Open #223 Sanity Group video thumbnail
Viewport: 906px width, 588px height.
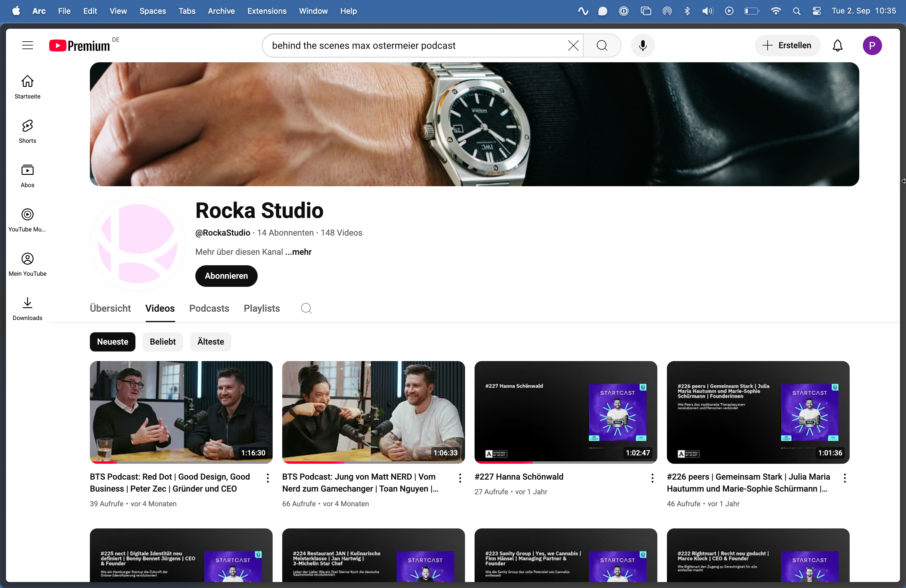click(566, 555)
